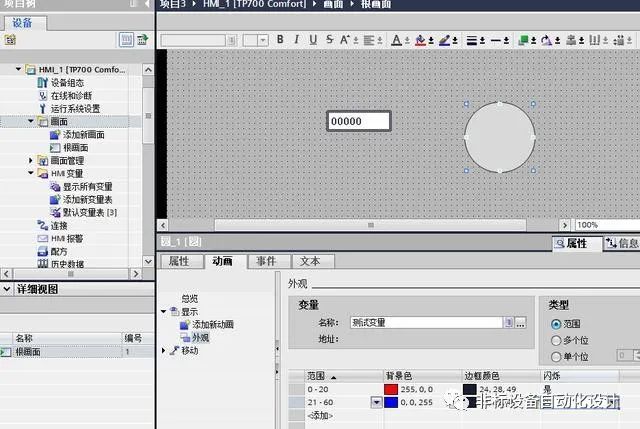Click the dark border color swatch 24, 28, 49
The image size is (640, 429).
470,389
